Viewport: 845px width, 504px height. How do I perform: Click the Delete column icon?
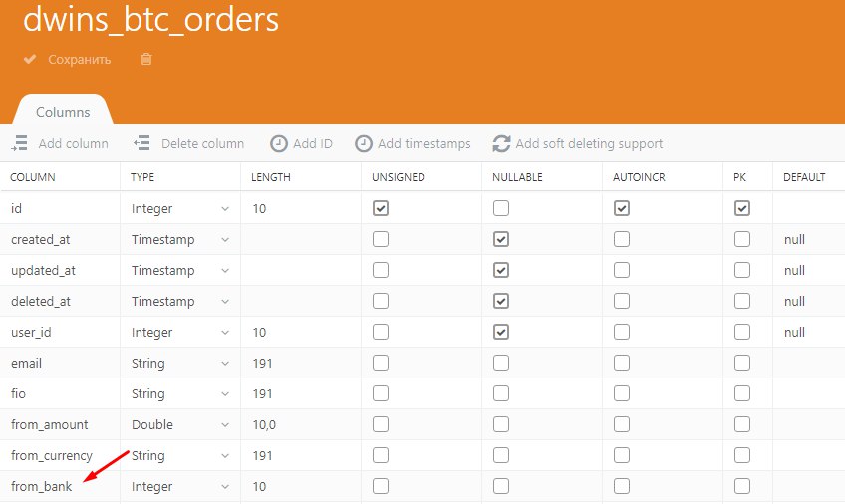[x=141, y=143]
